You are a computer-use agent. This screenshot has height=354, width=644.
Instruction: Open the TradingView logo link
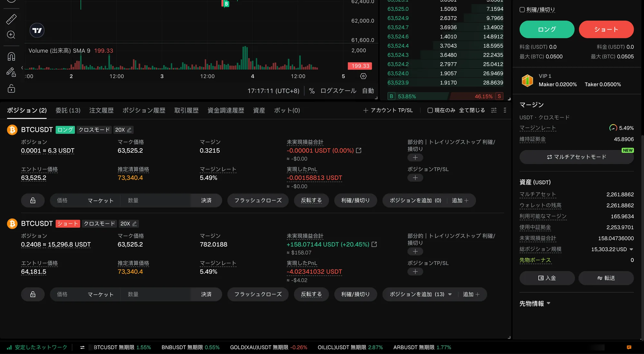click(37, 30)
